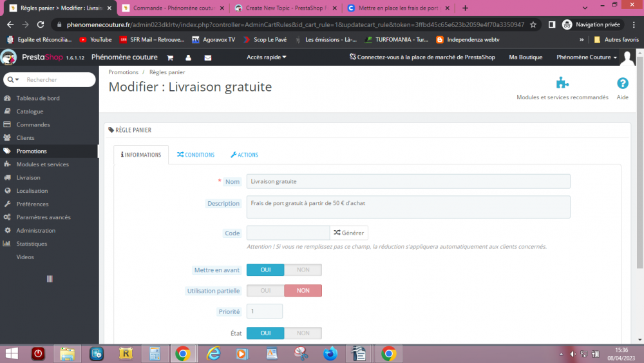
Task: Switch to the Actions tab
Action: coord(244,155)
